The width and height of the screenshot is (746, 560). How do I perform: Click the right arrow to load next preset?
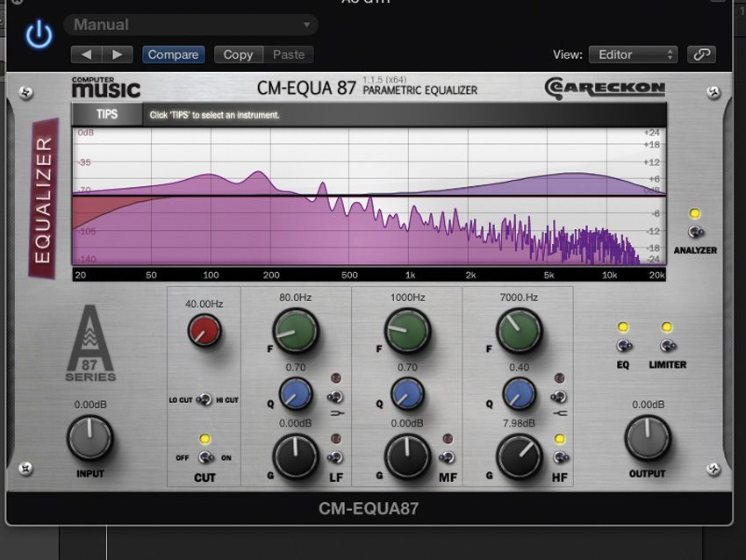click(x=117, y=54)
